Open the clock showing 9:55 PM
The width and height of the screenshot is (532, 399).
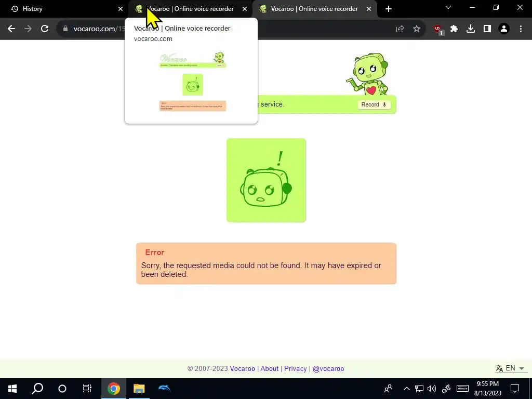pos(487,389)
